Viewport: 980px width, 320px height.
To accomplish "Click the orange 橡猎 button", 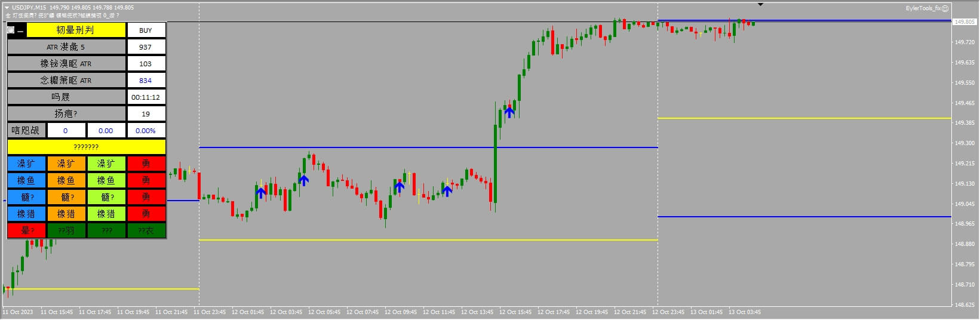I will click(66, 214).
